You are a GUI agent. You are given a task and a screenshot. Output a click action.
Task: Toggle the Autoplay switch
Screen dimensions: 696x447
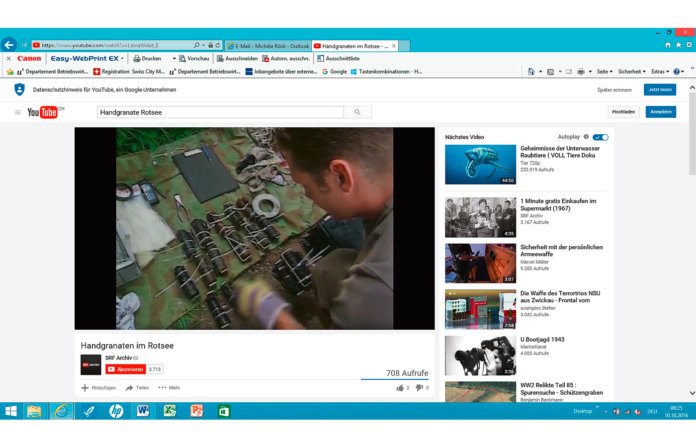(601, 137)
